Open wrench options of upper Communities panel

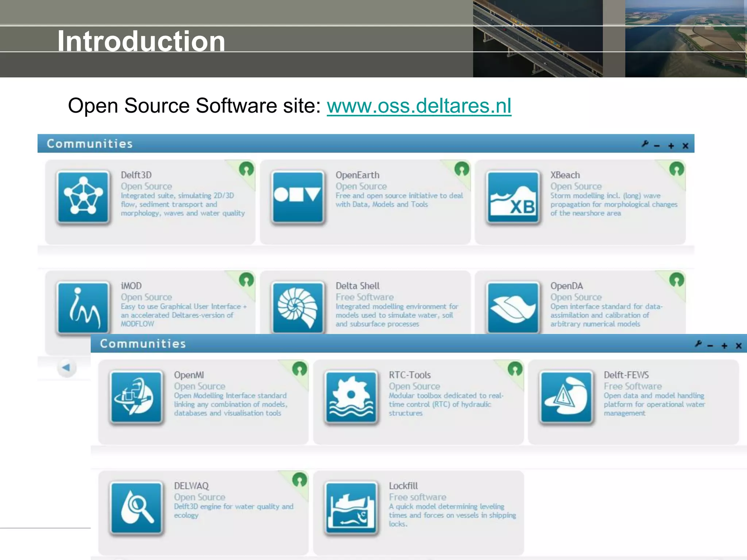click(645, 144)
